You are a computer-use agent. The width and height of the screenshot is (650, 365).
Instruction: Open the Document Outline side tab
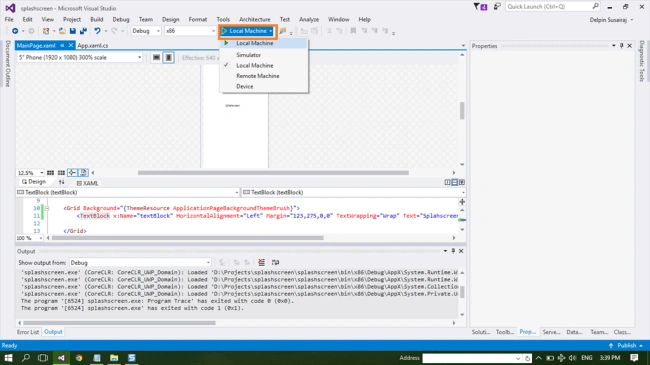pyautogui.click(x=7, y=63)
